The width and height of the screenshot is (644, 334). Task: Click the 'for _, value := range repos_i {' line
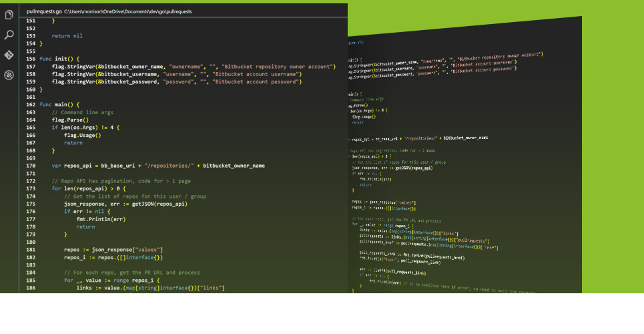[111, 281]
